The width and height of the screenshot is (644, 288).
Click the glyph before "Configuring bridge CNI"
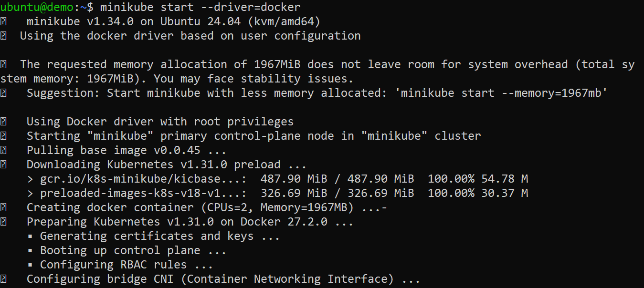tap(3, 279)
